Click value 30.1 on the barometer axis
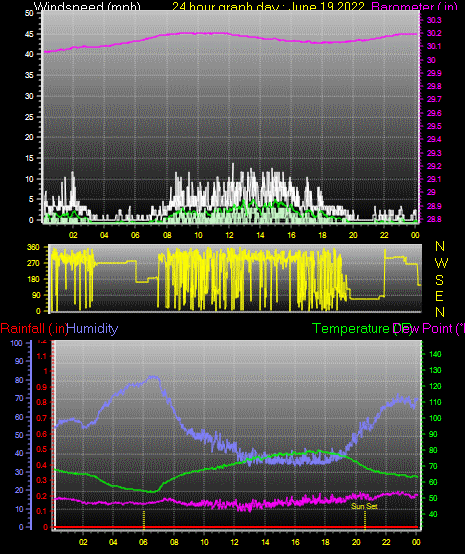The image size is (465, 554). tap(434, 46)
